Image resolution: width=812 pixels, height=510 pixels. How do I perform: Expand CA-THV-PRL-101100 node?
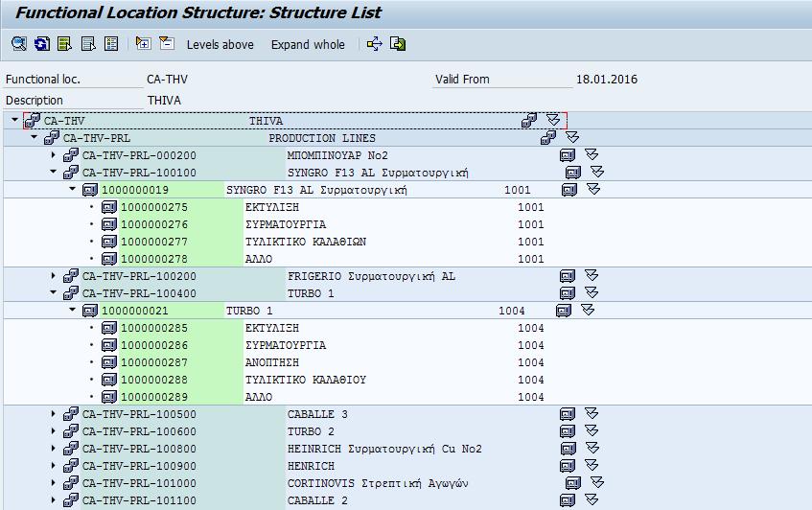coord(54,499)
